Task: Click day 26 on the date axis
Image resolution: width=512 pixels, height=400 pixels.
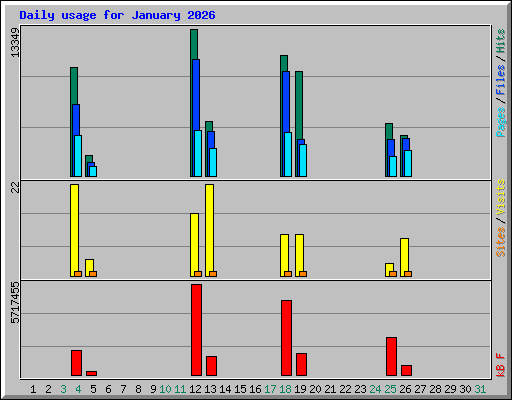Action: click(405, 389)
